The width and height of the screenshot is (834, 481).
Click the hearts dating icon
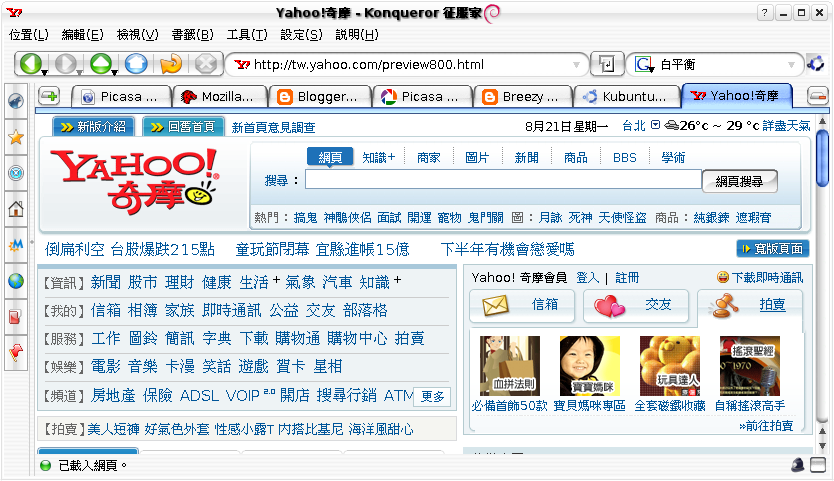pyautogui.click(x=609, y=306)
